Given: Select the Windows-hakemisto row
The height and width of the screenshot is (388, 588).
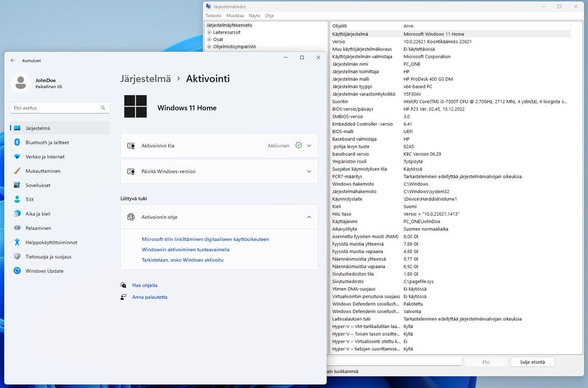Looking at the screenshot, I should click(450, 184).
